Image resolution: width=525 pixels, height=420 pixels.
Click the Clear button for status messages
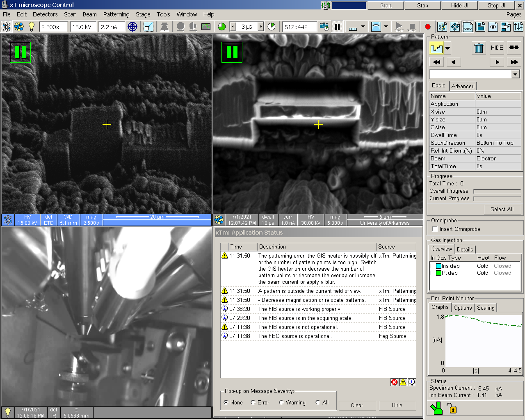(357, 405)
